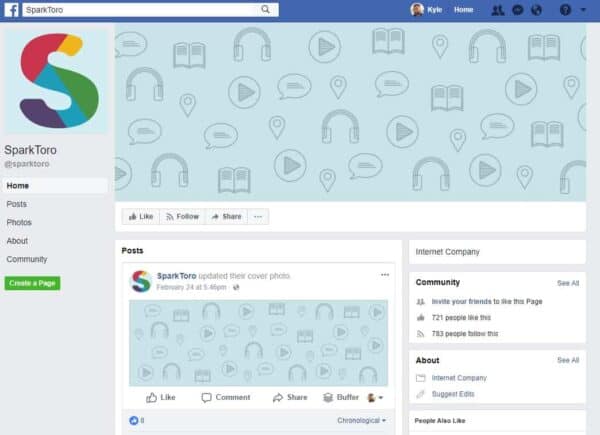The image size is (600, 435).
Task: Follow the SparkToro page
Action: click(183, 217)
